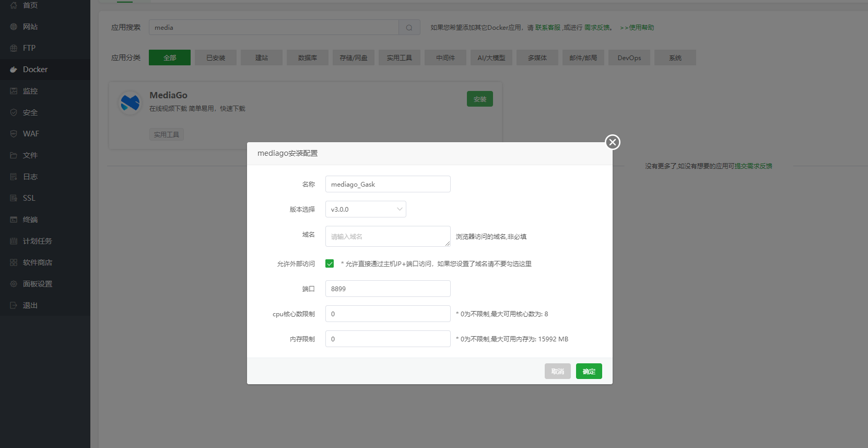Click the terminal icon beside 终端

pyautogui.click(x=14, y=220)
